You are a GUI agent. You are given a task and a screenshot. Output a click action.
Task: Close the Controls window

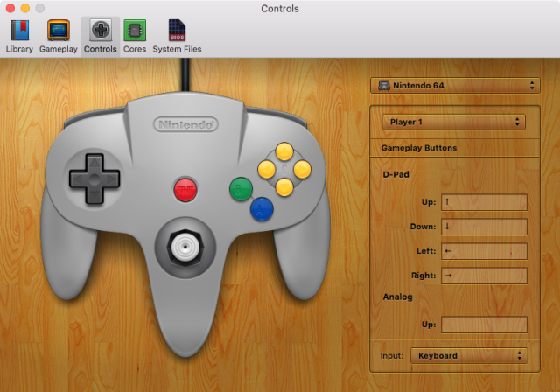click(10, 8)
